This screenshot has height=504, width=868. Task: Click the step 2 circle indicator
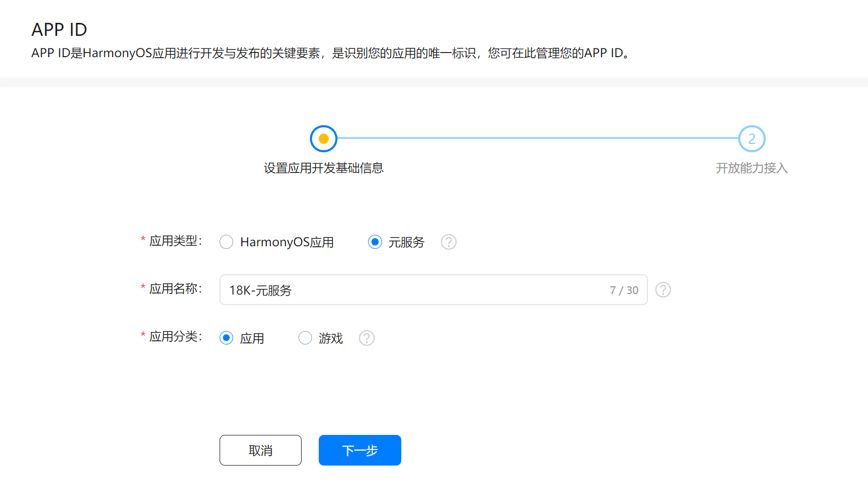[x=751, y=139]
